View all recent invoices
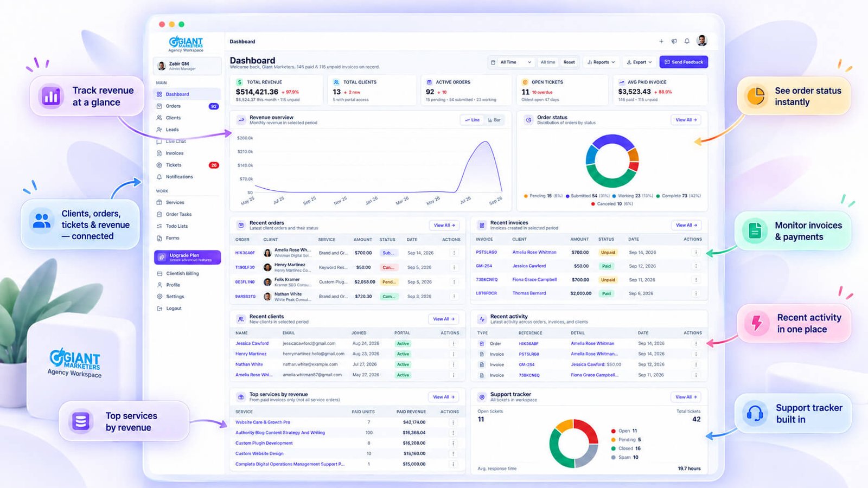 coord(686,225)
